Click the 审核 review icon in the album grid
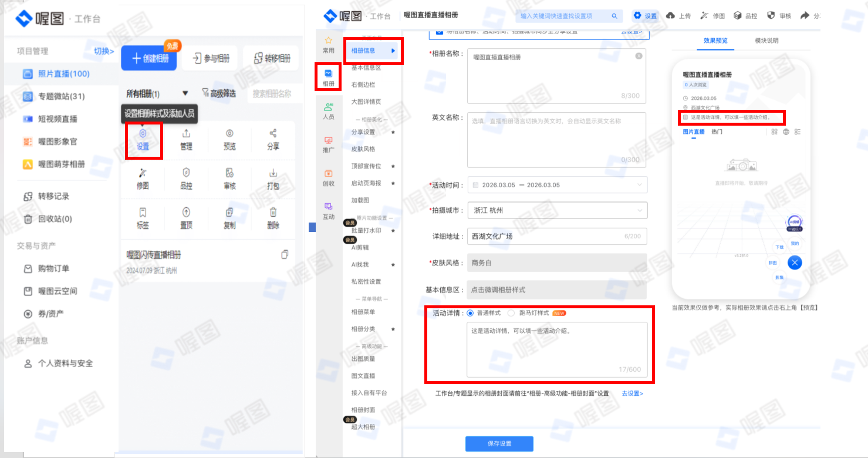868x458 pixels. pos(229,173)
